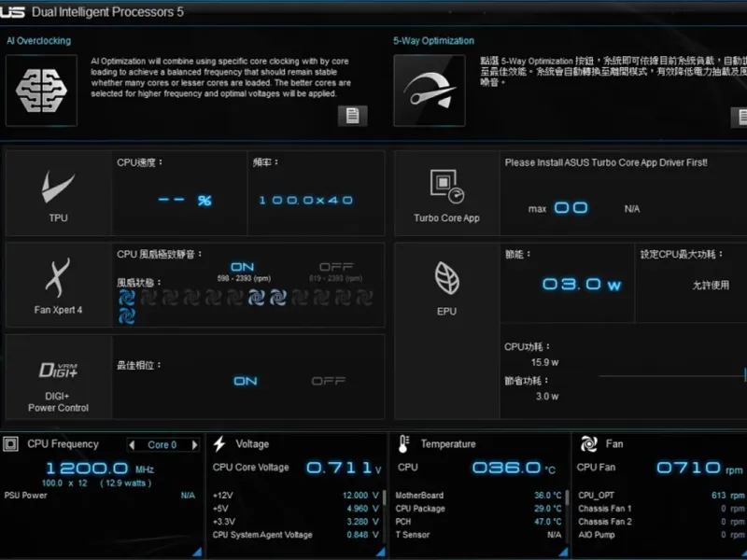Go to next core with right arrow
Viewport: 747px width, 560px height.
[x=194, y=445]
